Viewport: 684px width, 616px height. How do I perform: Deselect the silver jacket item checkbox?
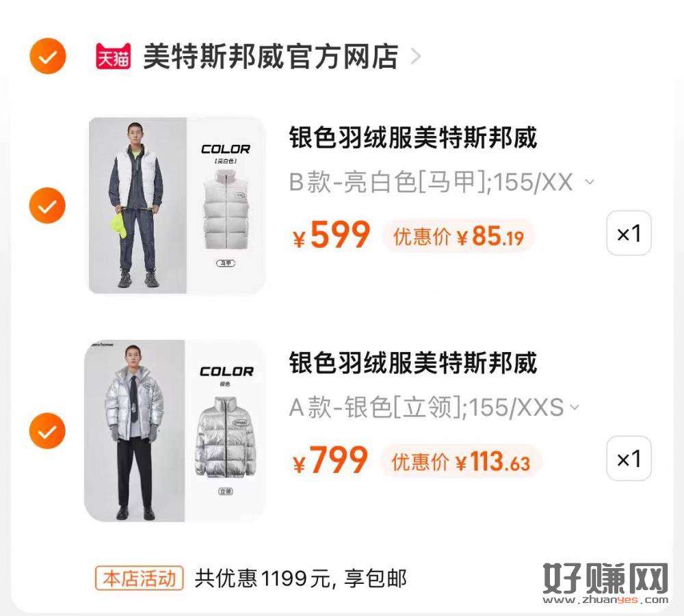48,431
